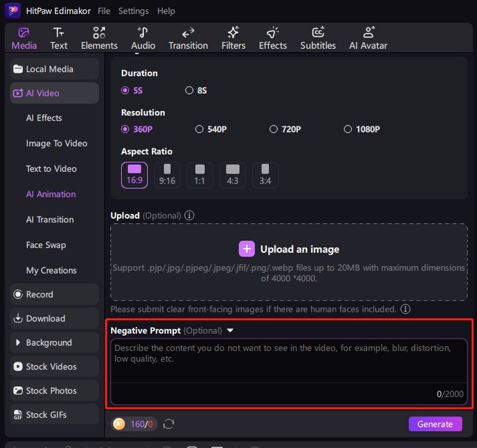Select the 8S duration option
Screen dimensions: 477x448
click(x=196, y=90)
